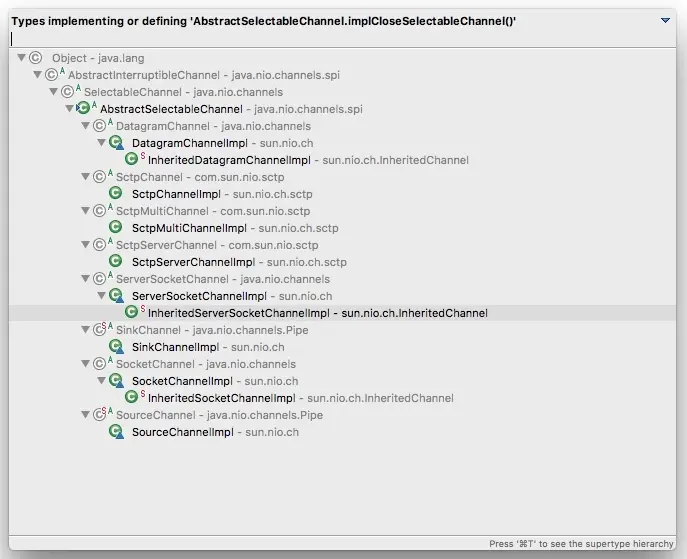Click the green class icon of SctpServerChannelImpl
Image resolution: width=687 pixels, height=559 pixels.
coord(115,261)
